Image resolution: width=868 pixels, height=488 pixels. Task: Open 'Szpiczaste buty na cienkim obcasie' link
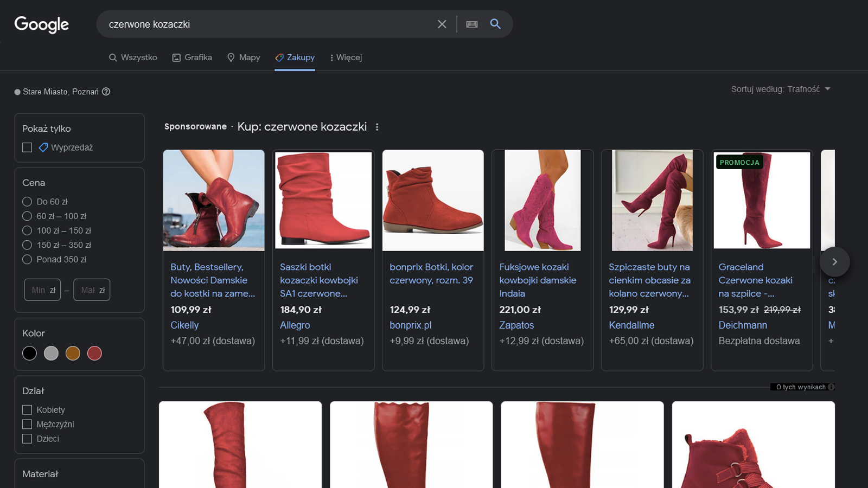[x=649, y=280]
